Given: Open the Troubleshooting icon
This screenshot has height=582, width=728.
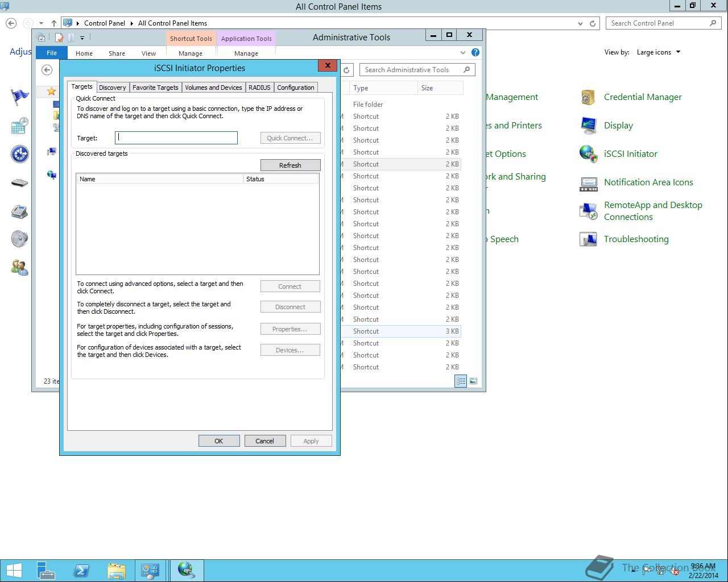Looking at the screenshot, I should point(588,239).
